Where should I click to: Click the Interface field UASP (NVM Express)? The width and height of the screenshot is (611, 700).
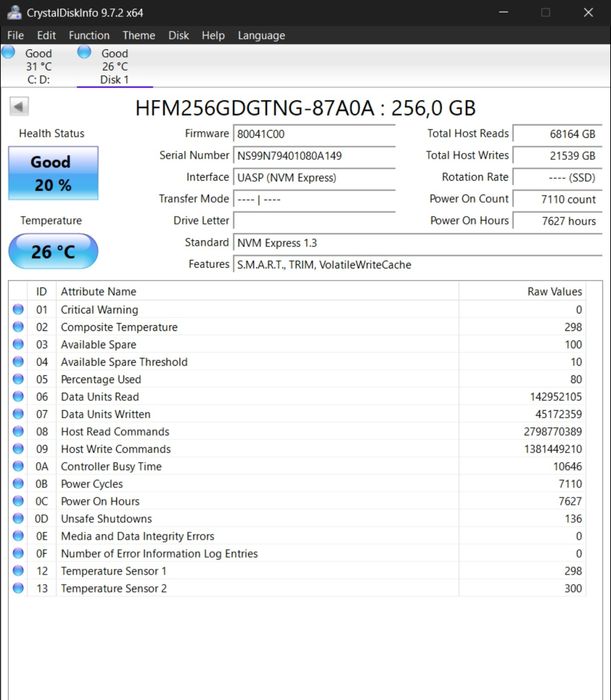314,178
